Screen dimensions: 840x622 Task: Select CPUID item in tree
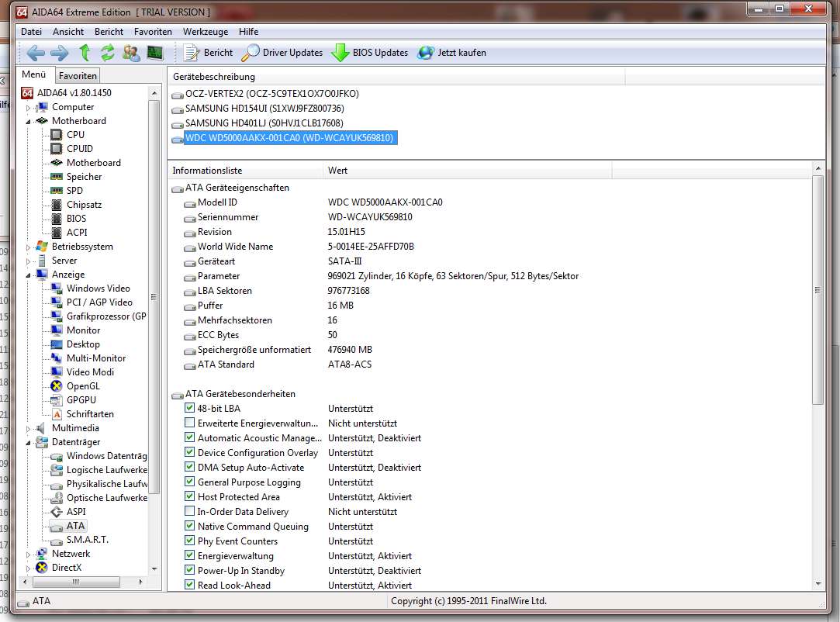tap(79, 148)
